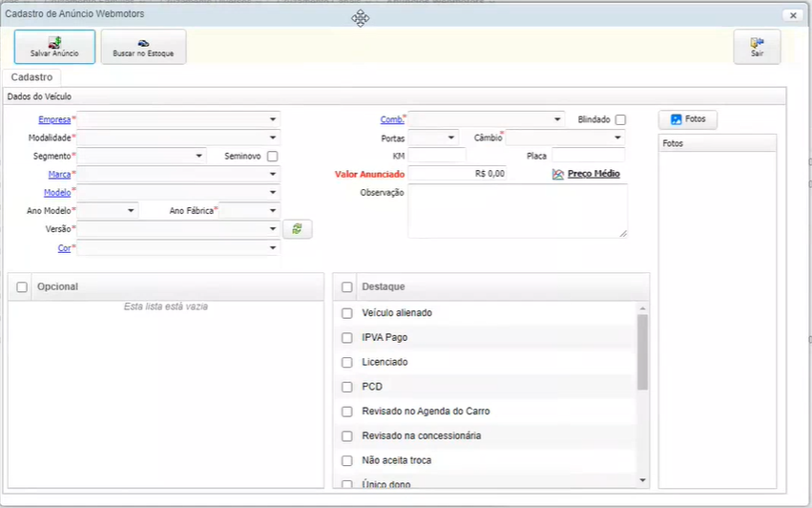Check Revisado na concessionária
The image size is (812, 508).
coord(347,436)
